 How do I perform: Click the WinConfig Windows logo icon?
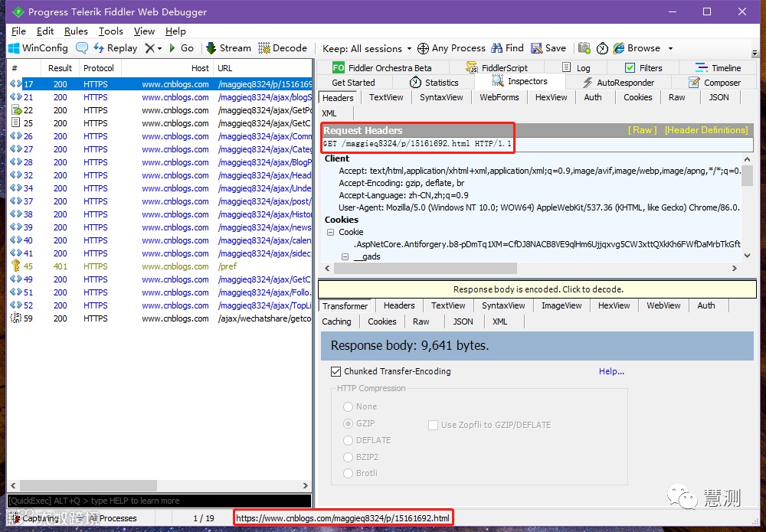point(14,47)
